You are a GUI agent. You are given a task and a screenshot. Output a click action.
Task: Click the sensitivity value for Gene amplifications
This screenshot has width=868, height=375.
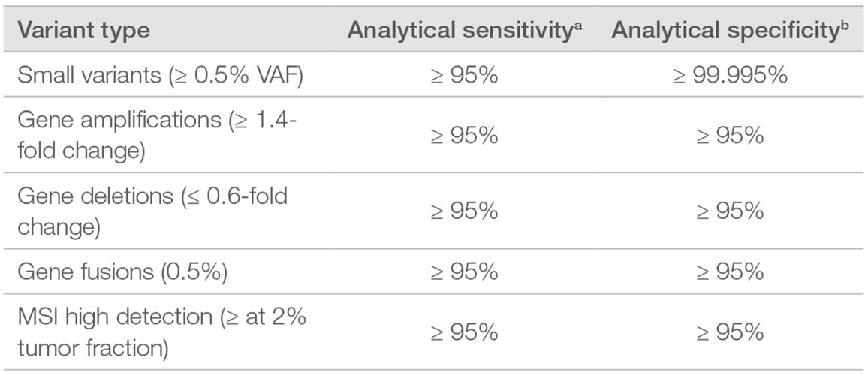pyautogui.click(x=464, y=136)
